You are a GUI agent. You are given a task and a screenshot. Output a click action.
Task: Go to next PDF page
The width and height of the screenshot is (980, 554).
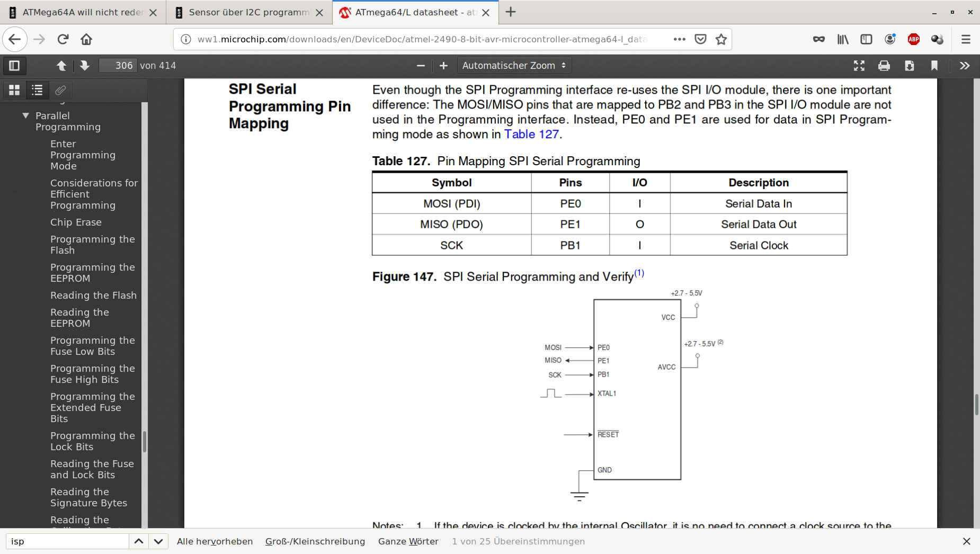pos(84,66)
